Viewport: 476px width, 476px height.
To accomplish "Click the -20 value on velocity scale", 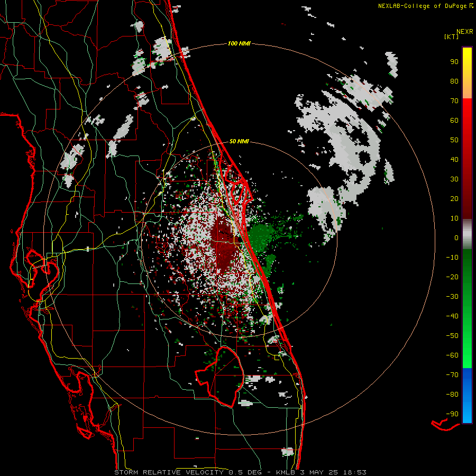I will (x=452, y=277).
